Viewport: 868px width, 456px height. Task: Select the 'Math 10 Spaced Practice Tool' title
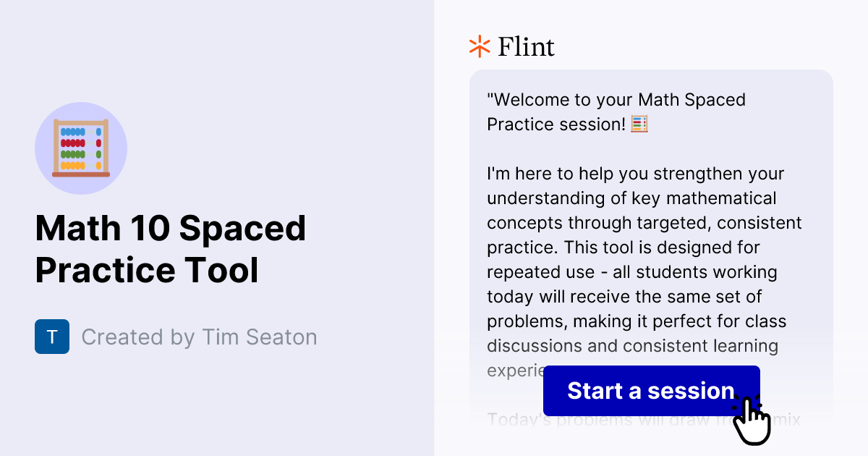(x=171, y=248)
